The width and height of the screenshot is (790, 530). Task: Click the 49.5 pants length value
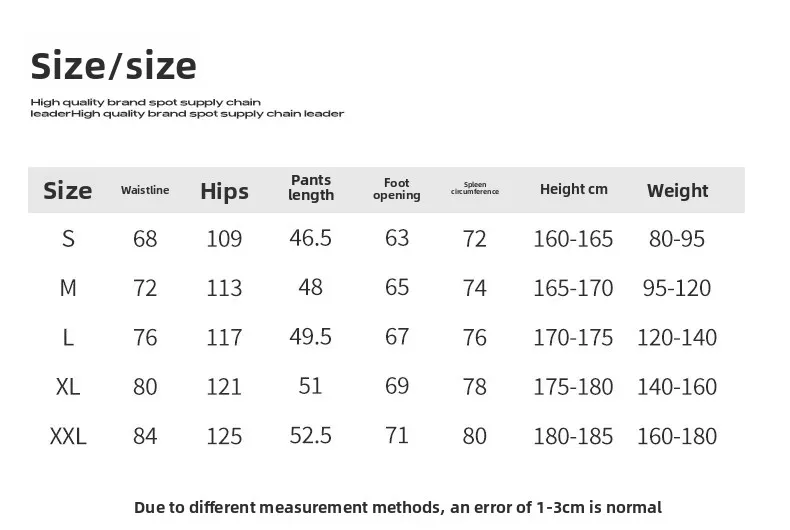coord(310,337)
